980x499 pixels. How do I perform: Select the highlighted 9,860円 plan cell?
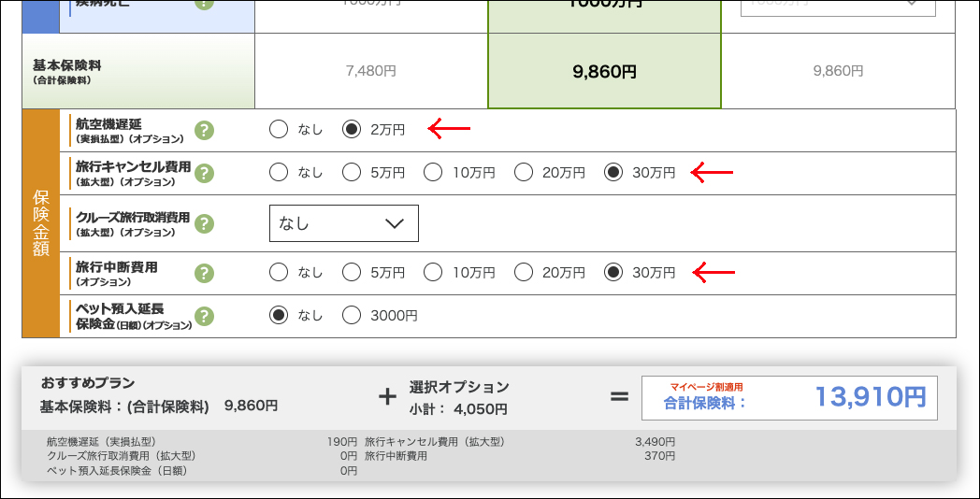pyautogui.click(x=604, y=71)
